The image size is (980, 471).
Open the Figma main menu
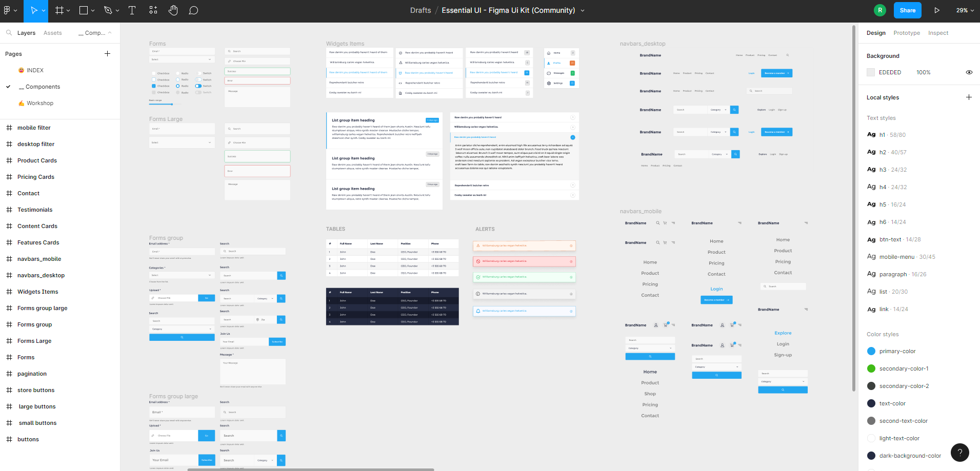[x=8, y=10]
